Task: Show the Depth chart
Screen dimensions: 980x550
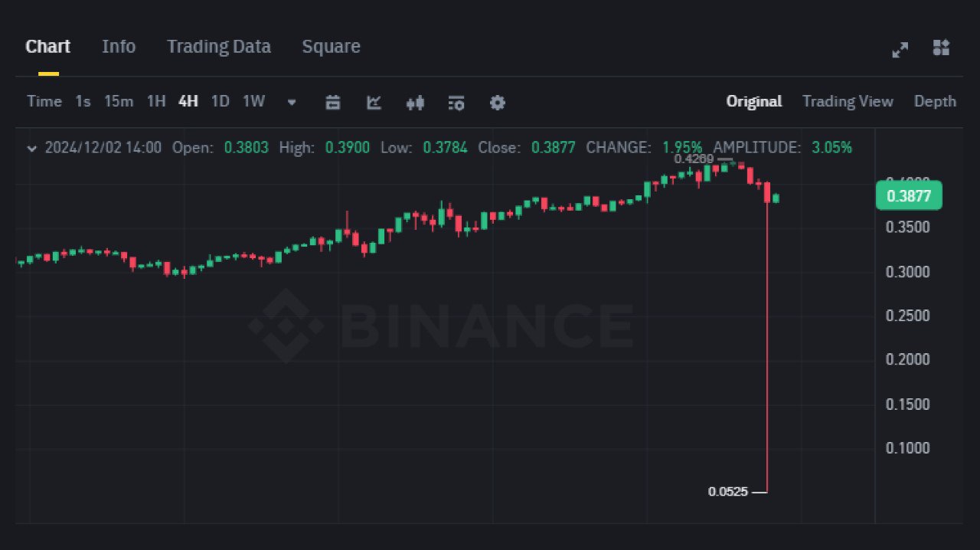Action: [x=935, y=101]
